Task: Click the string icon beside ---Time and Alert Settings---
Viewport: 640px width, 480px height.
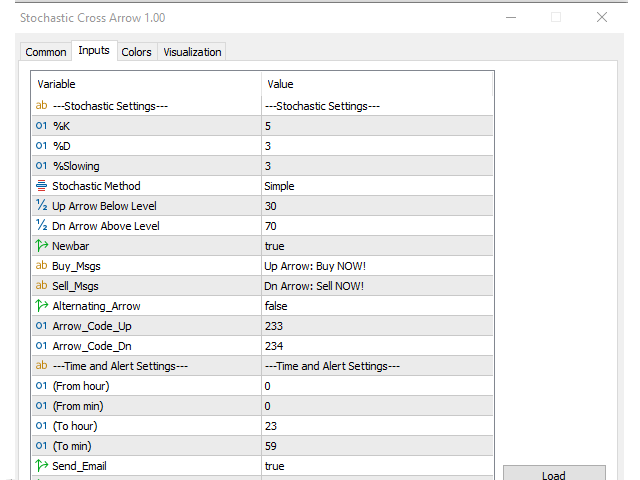Action: pyautogui.click(x=41, y=366)
